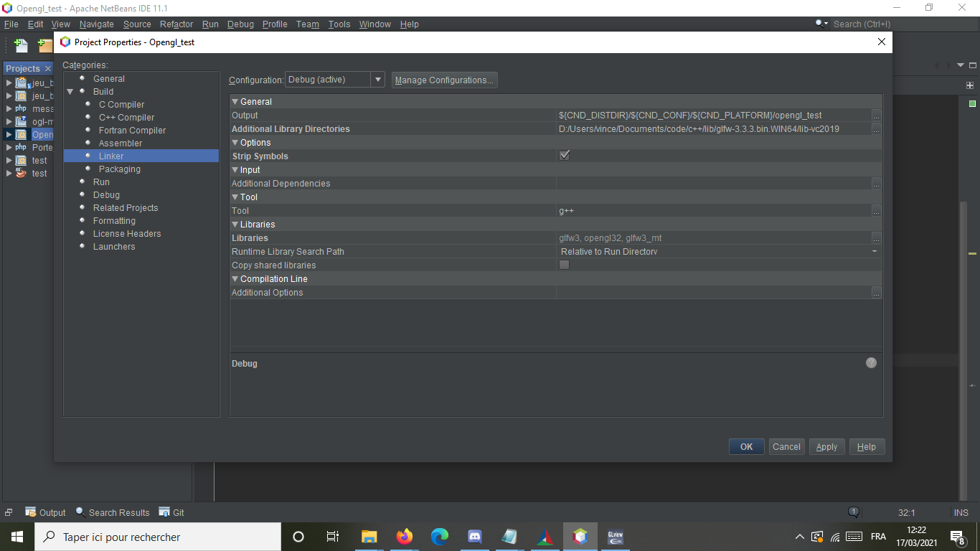The width and height of the screenshot is (980, 551).
Task: Click the ellipsis button for Tool row
Action: point(877,211)
